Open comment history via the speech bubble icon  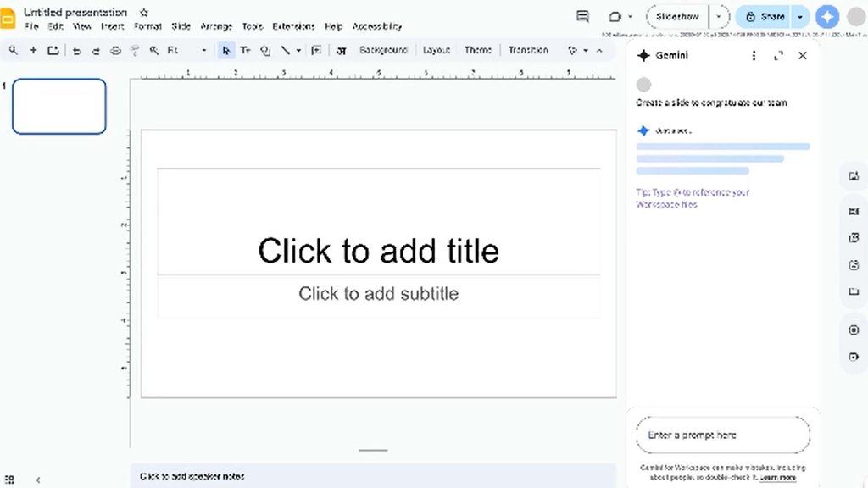(581, 16)
